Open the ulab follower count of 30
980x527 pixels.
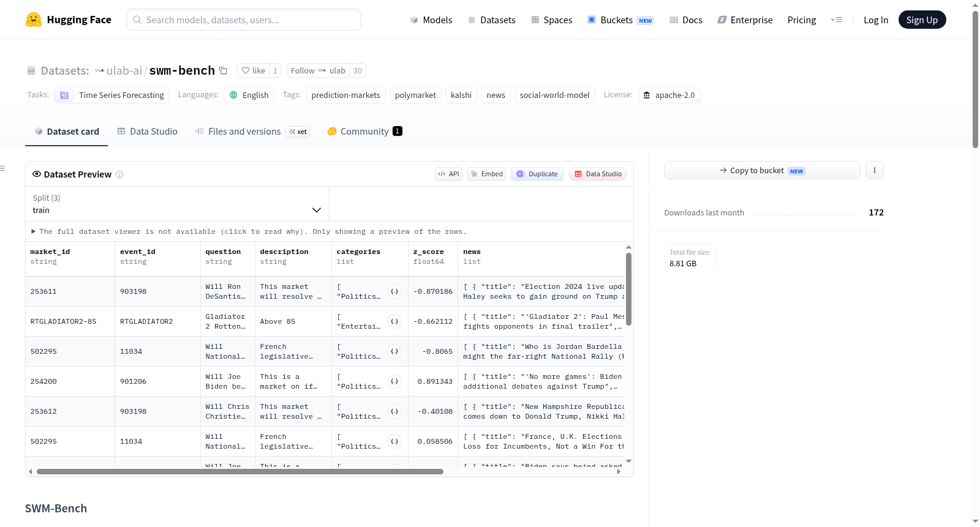[358, 70]
